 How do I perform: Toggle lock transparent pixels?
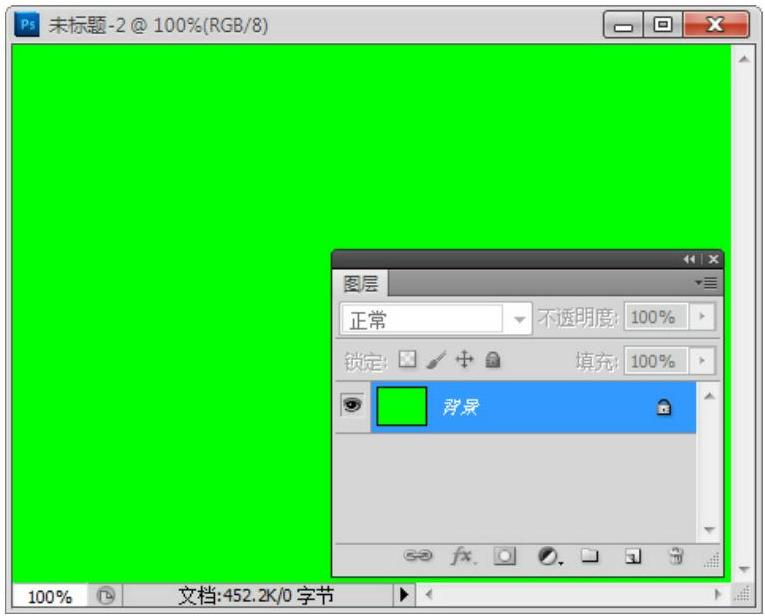[x=406, y=359]
